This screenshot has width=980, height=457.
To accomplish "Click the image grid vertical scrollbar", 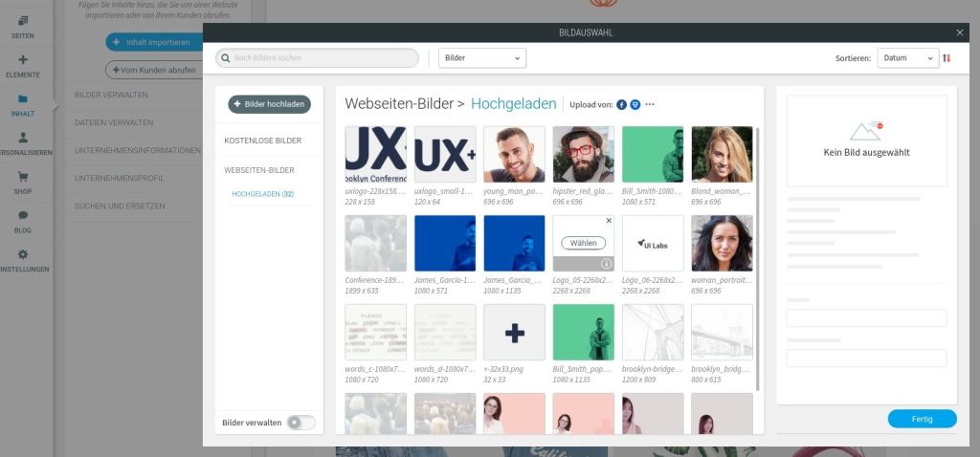I will tap(758, 259).
